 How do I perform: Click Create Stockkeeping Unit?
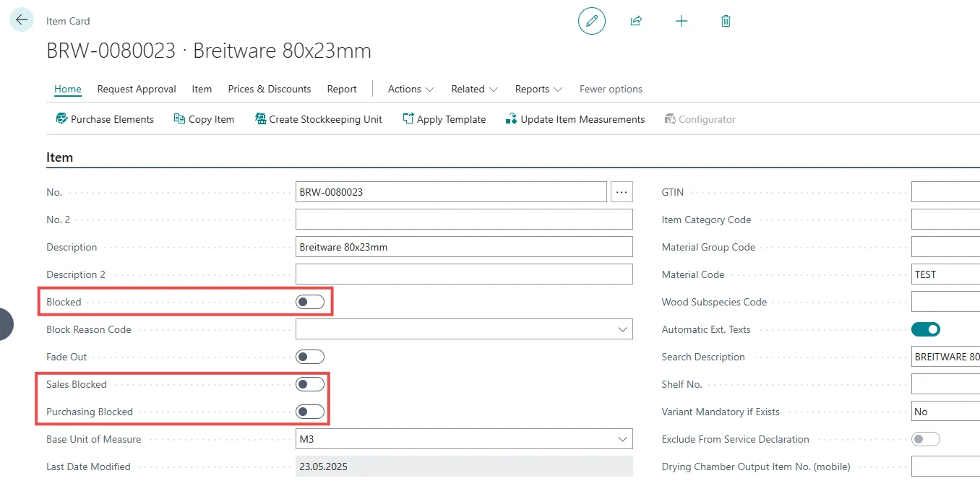click(x=319, y=119)
